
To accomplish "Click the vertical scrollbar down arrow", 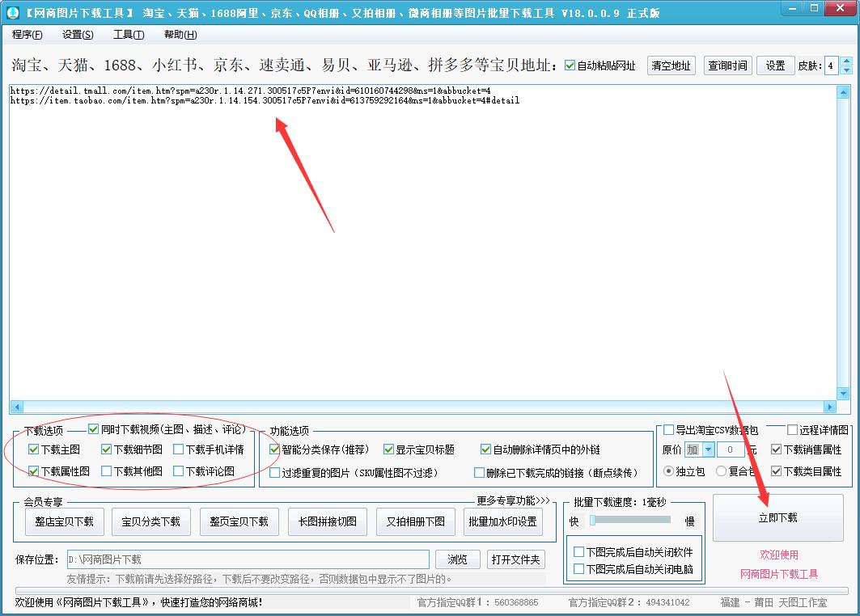I will [x=843, y=393].
